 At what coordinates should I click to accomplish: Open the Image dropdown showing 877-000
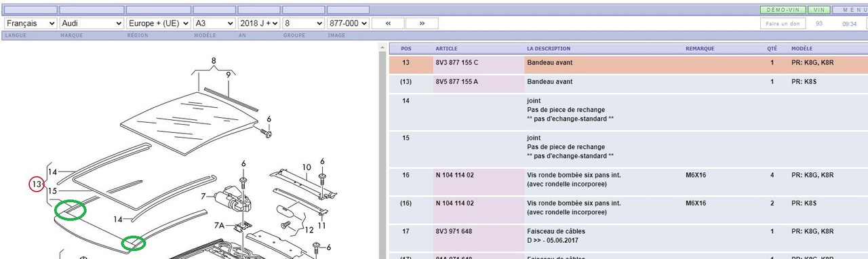(348, 23)
